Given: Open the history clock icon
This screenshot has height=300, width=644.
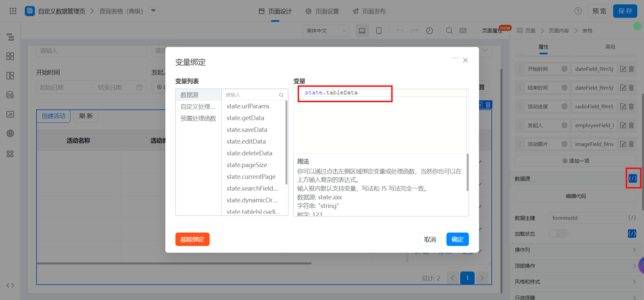Looking at the screenshot, I should (x=429, y=31).
